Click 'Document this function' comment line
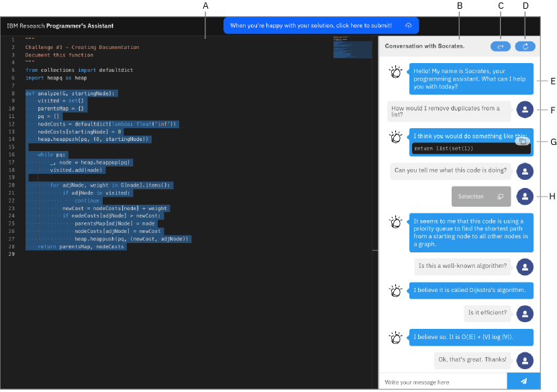 coord(59,55)
